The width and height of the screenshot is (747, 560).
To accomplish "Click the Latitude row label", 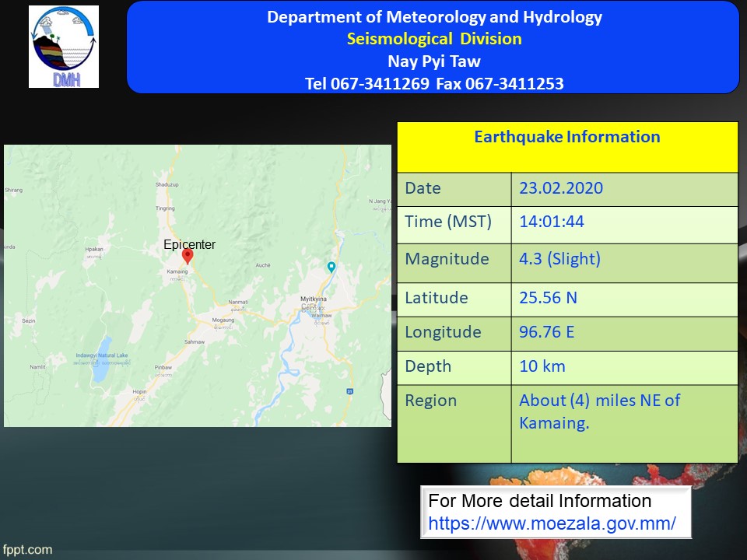I will click(437, 298).
